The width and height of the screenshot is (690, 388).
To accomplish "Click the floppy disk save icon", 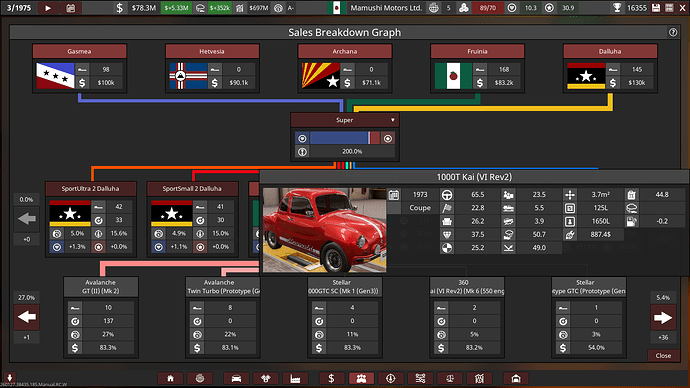I will coord(656,8).
